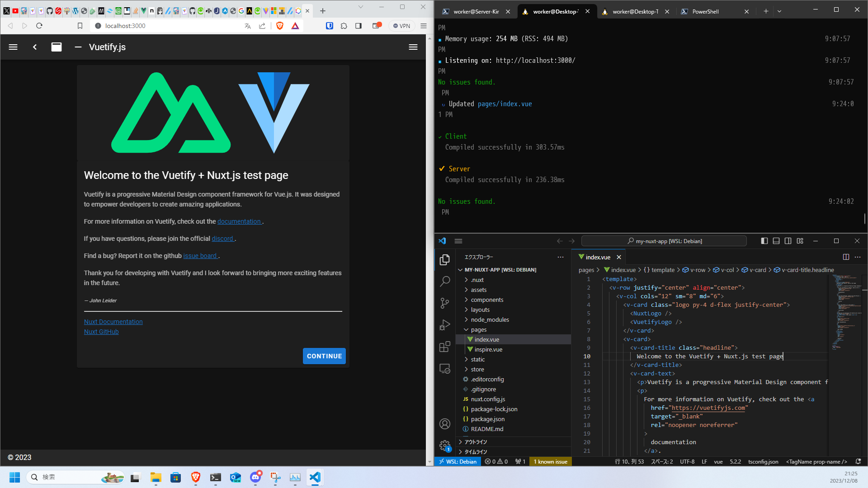868x488 pixels.
Task: Expand the pages folder in Explorer
Action: [x=477, y=329]
